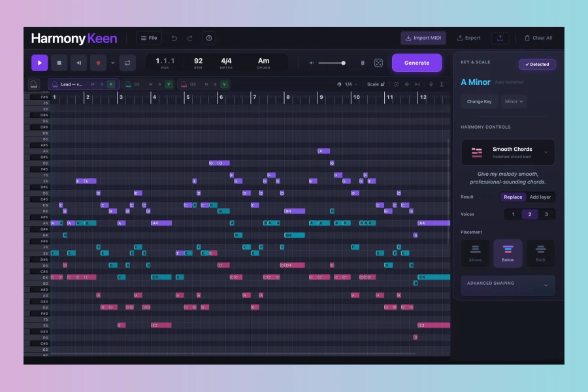
Task: Toggle the Scale lock button
Action: (376, 84)
